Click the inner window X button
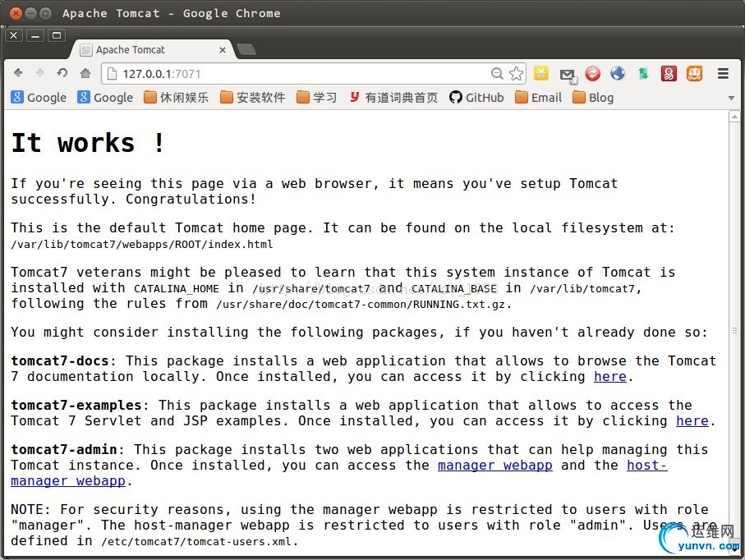 point(14,35)
